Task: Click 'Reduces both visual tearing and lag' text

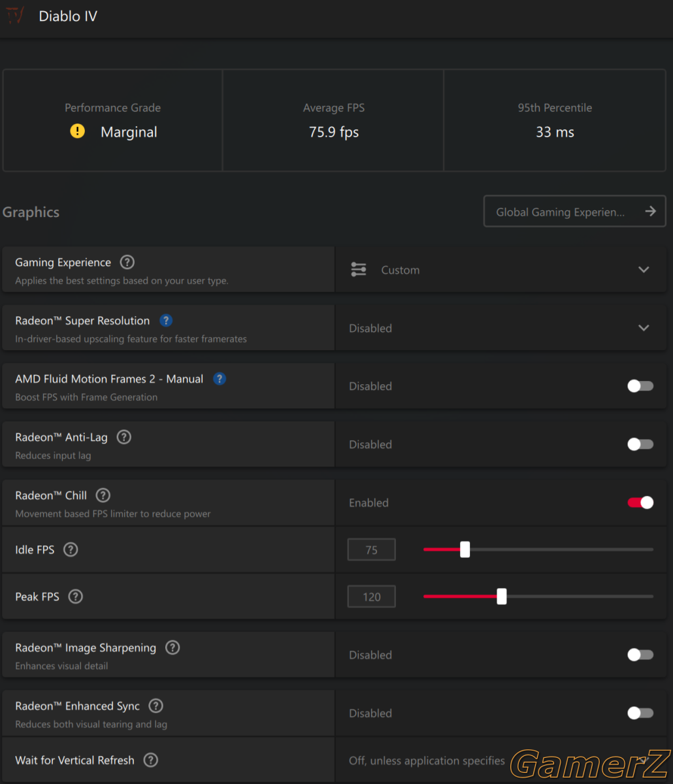Action: coord(91,725)
